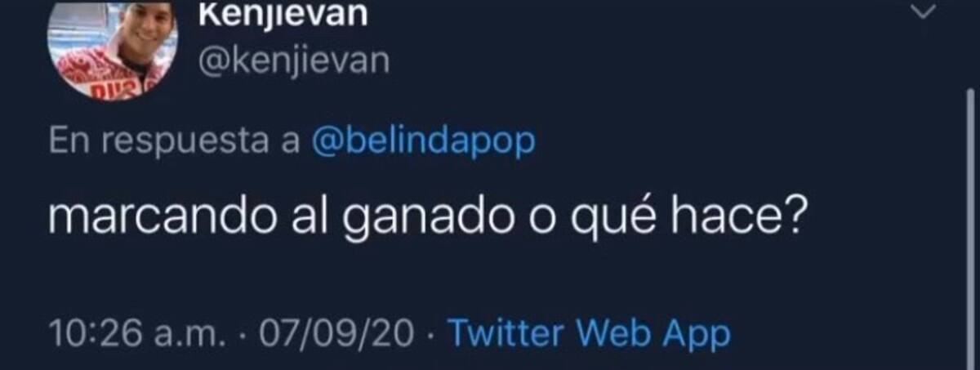Visit the @belindapop mention link
This screenshot has width=980, height=370.
(x=424, y=142)
